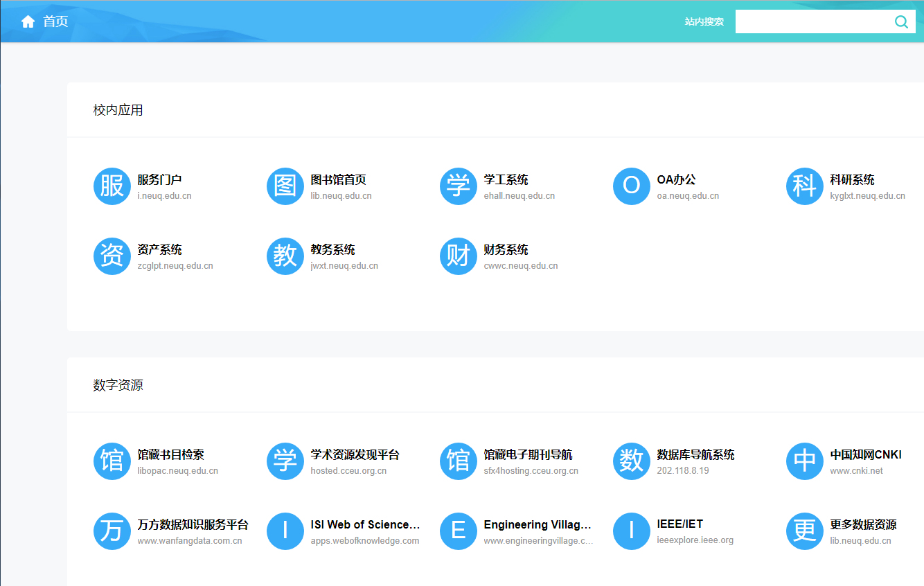The image size is (924, 586).
Task: Open the 服务门户 circle icon
Action: [112, 186]
